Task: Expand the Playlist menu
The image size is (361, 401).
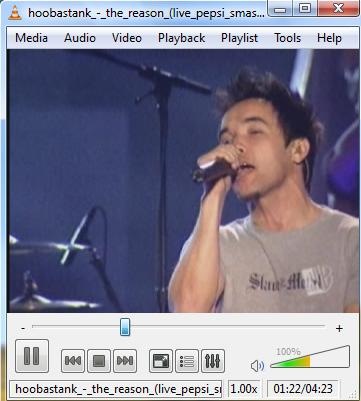Action: pyautogui.click(x=239, y=38)
